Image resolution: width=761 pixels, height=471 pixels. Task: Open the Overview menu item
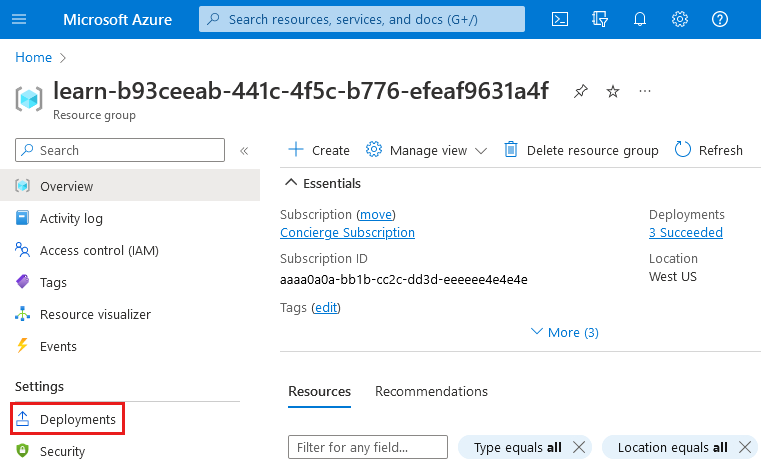tap(130, 185)
